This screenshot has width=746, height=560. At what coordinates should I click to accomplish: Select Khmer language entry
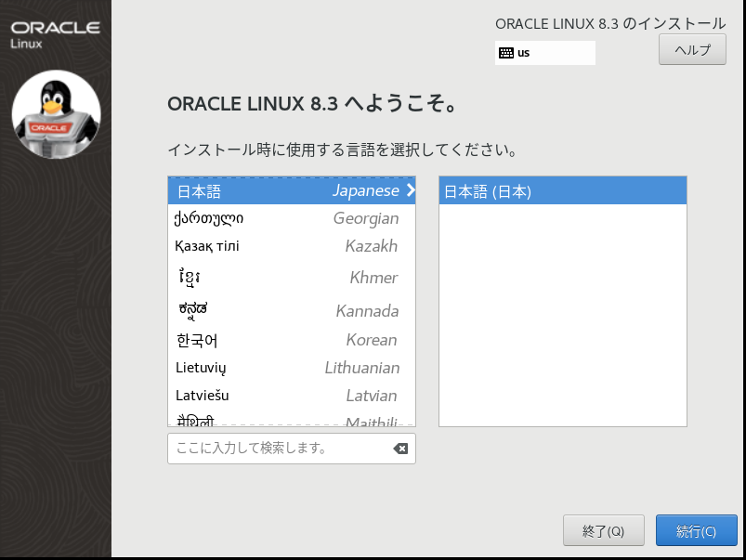pyautogui.click(x=291, y=278)
